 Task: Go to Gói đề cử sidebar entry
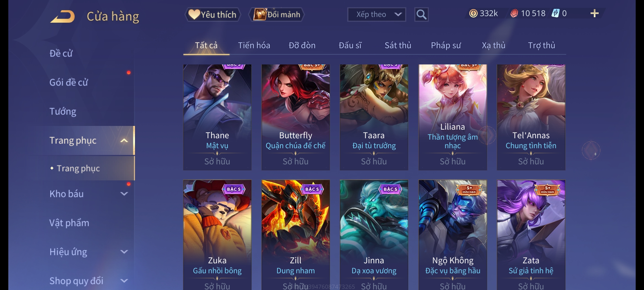pyautogui.click(x=69, y=82)
